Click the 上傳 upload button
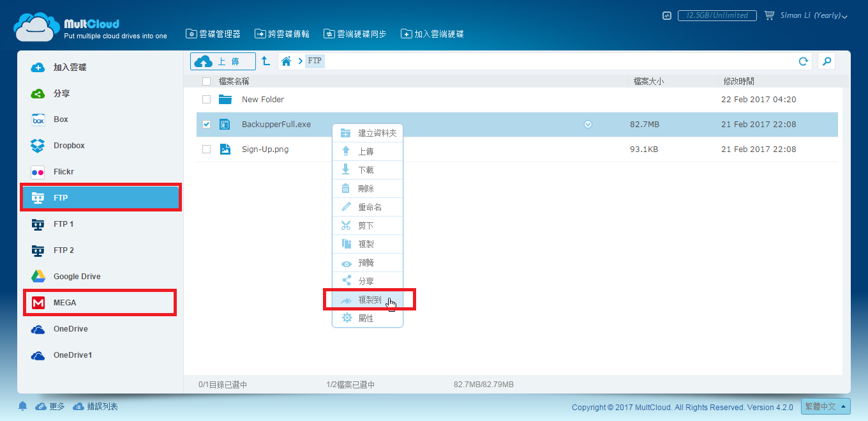Image resolution: width=868 pixels, height=421 pixels. (x=223, y=61)
